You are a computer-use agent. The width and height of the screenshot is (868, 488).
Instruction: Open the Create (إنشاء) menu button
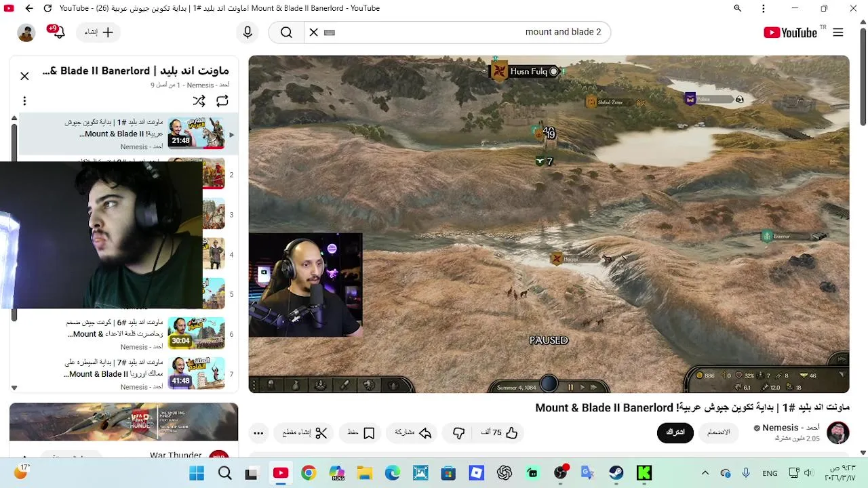pyautogui.click(x=98, y=32)
